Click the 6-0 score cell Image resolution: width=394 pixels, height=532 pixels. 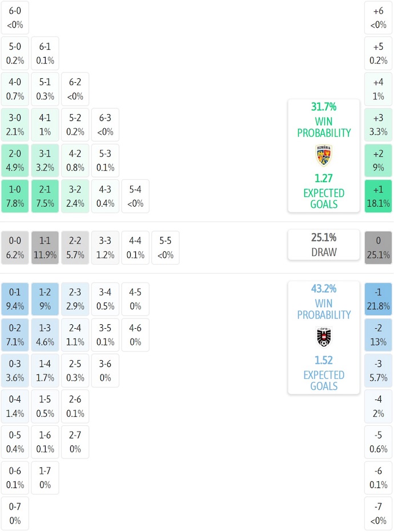(x=15, y=17)
